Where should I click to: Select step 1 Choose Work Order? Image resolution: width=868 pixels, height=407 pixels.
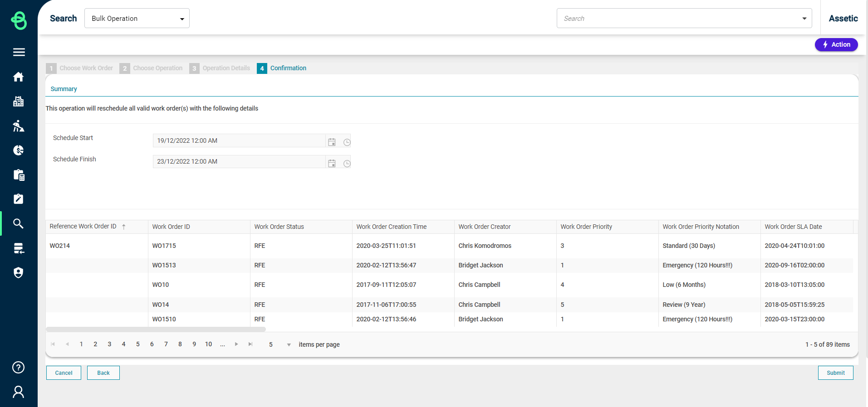(x=80, y=68)
